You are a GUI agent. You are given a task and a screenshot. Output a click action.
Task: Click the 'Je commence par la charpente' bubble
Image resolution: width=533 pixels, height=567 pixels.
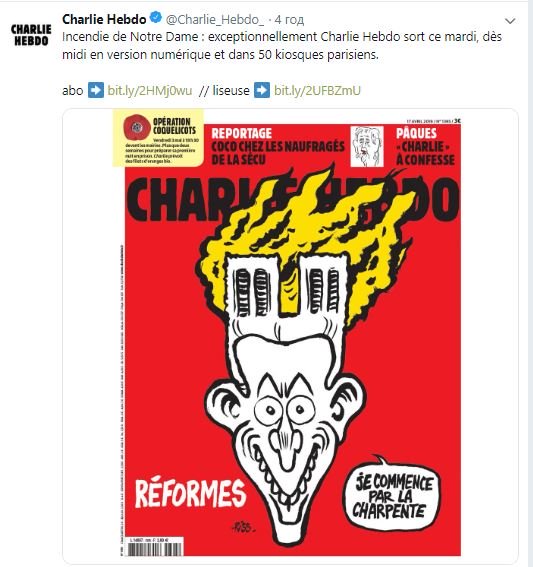pyautogui.click(x=393, y=496)
